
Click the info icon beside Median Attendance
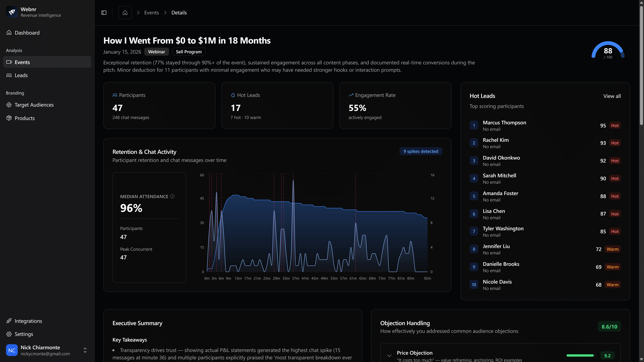[x=172, y=196]
